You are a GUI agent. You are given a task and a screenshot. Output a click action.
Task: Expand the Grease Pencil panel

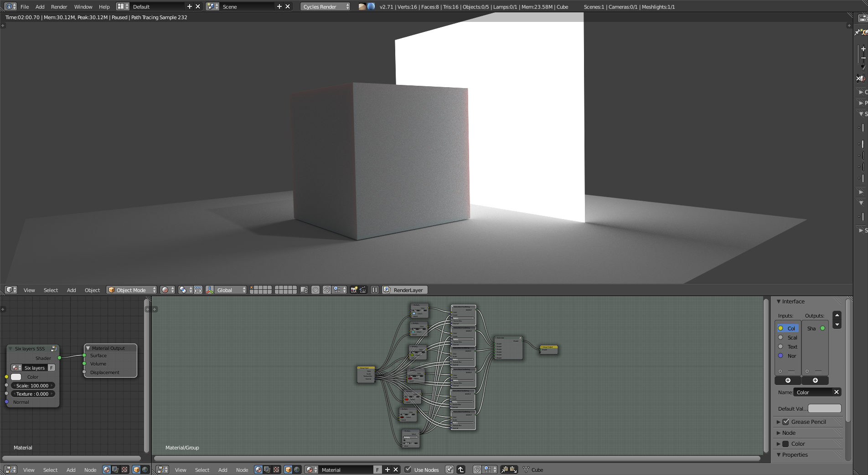tap(779, 422)
